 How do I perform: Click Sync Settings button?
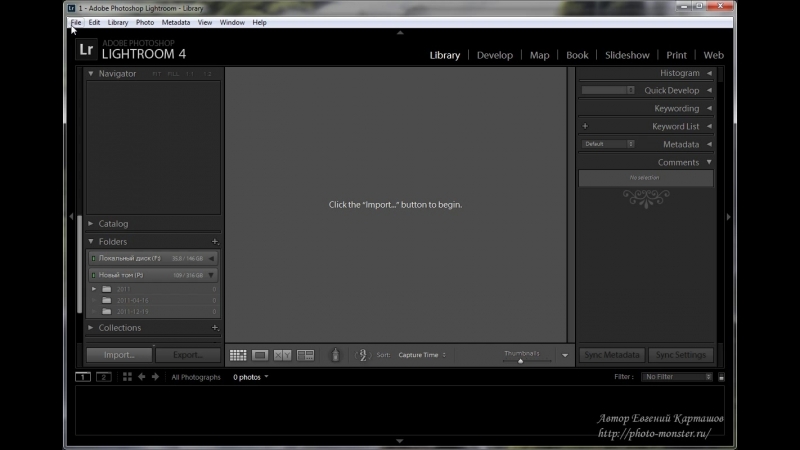click(x=681, y=355)
